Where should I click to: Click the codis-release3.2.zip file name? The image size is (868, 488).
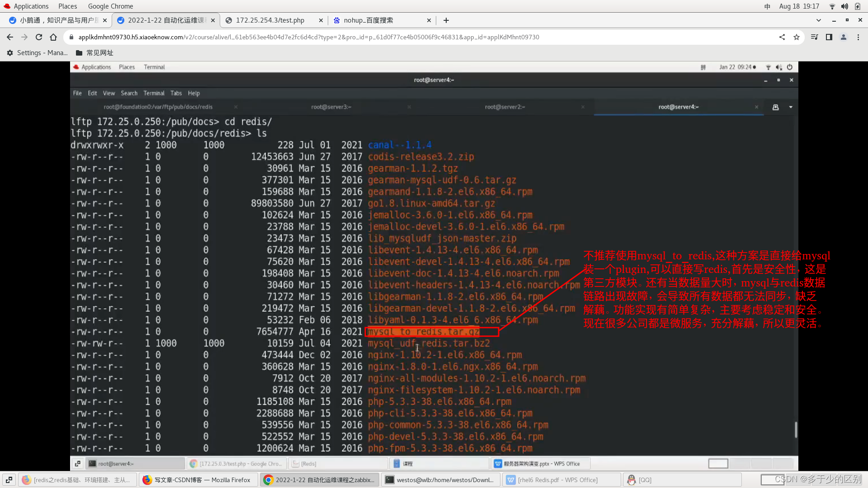[x=421, y=157]
